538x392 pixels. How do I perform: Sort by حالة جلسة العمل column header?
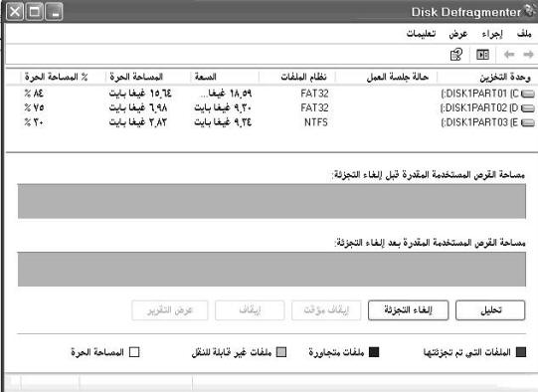pyautogui.click(x=386, y=77)
